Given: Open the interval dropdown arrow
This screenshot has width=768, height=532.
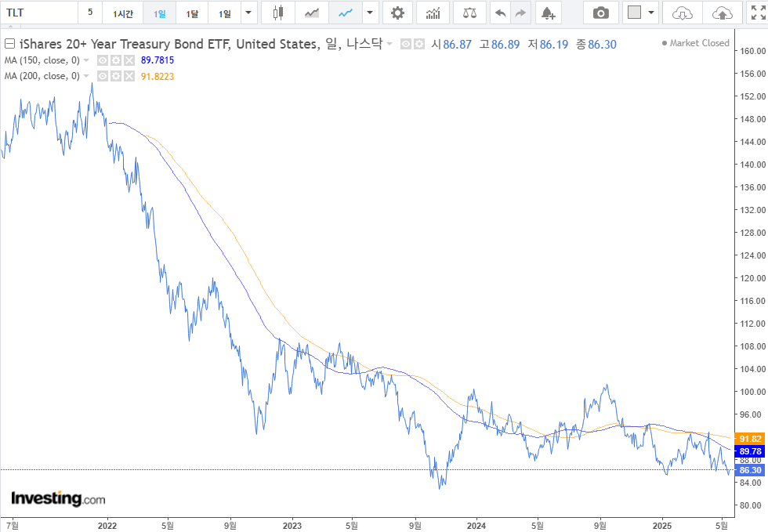Looking at the screenshot, I should click(249, 13).
